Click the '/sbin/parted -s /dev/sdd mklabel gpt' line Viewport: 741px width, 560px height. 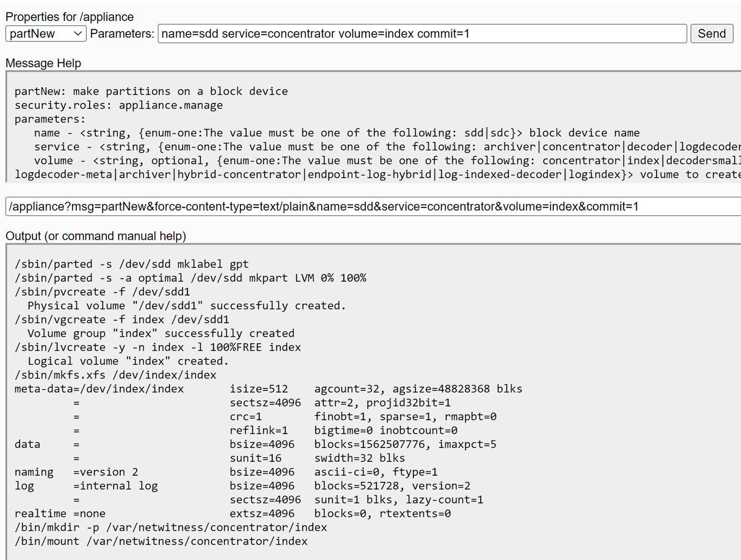(x=132, y=264)
